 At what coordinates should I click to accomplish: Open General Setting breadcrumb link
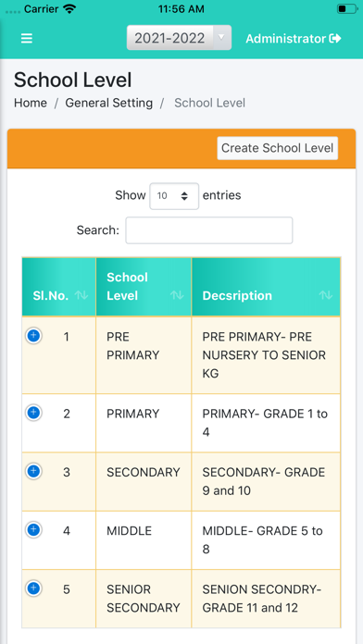(109, 103)
